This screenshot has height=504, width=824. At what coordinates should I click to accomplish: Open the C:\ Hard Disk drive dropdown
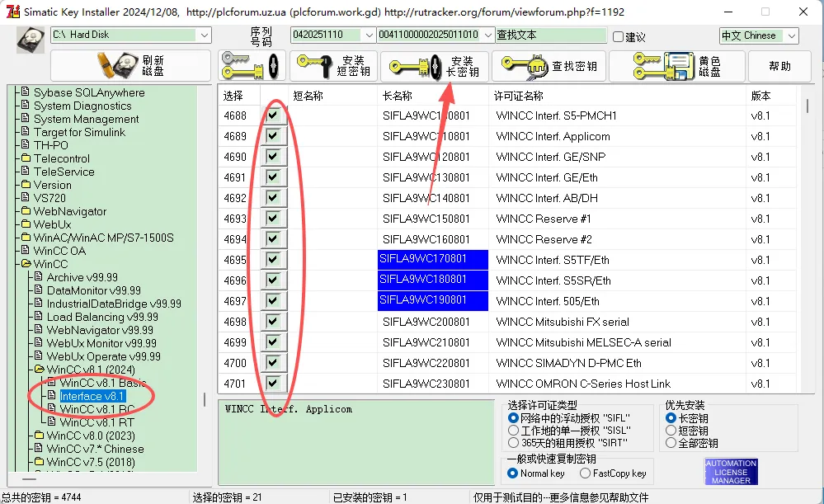[204, 35]
